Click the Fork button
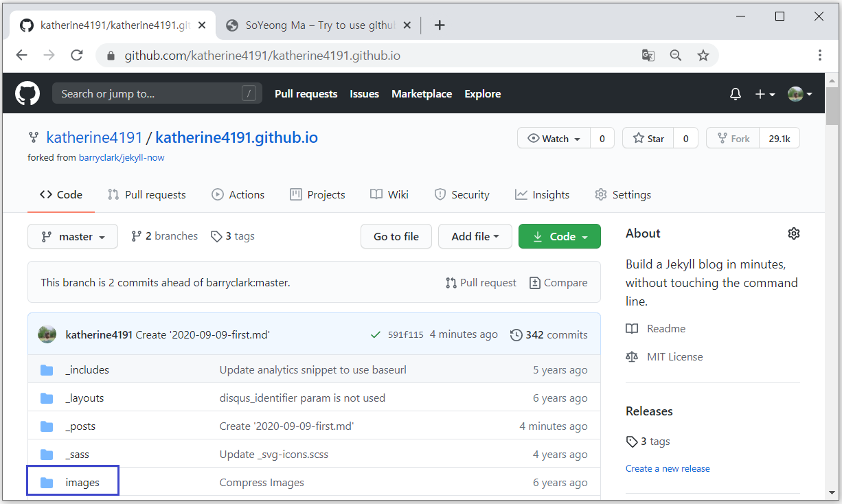Image resolution: width=842 pixels, height=504 pixels. click(733, 138)
